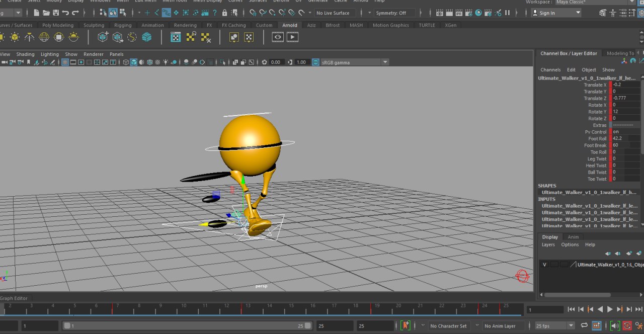Open the No Live Surface field dropdown
The height and width of the screenshot is (334, 644).
click(x=335, y=13)
